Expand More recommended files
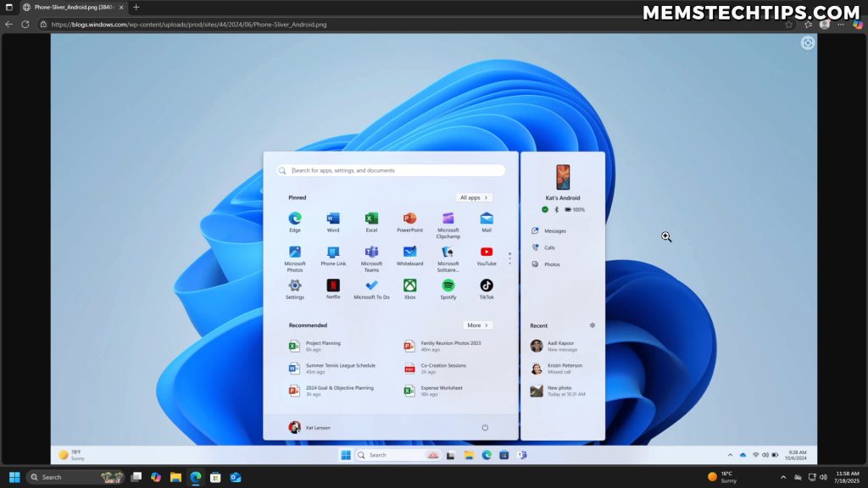This screenshot has width=868, height=488. [x=477, y=324]
